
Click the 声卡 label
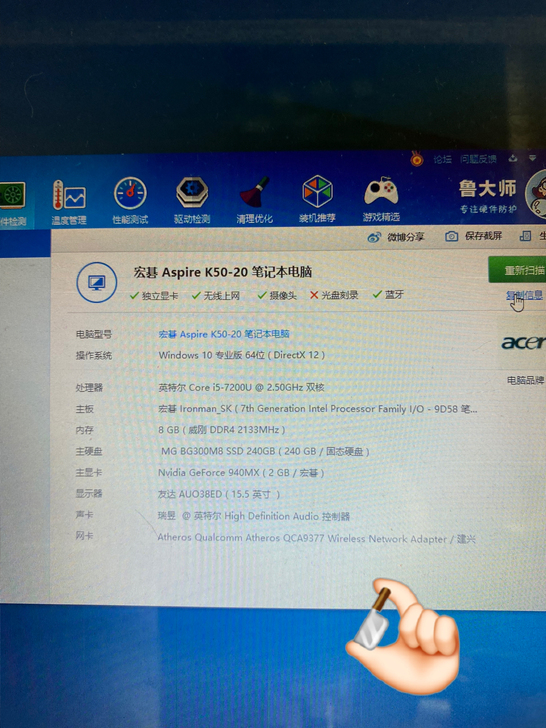point(84,514)
